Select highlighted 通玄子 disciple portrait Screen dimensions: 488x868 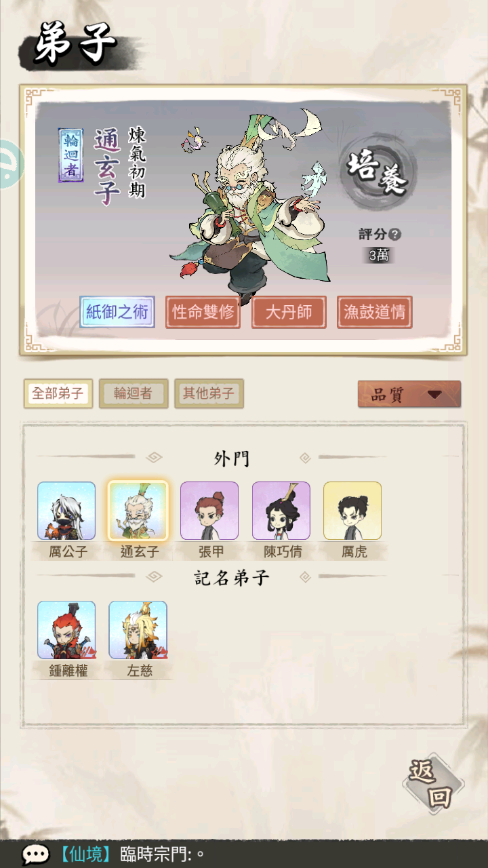click(138, 511)
